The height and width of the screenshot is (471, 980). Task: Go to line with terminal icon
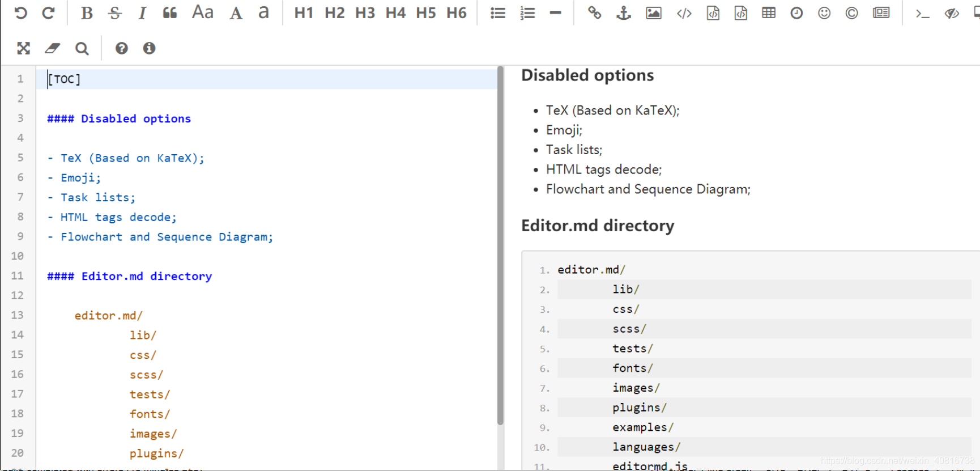(923, 12)
